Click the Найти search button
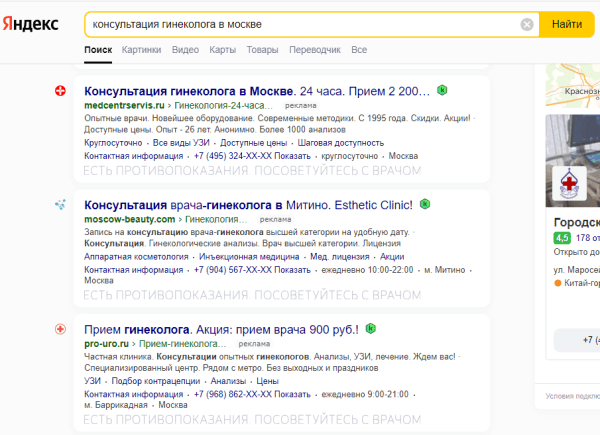This screenshot has width=600, height=435. (567, 24)
